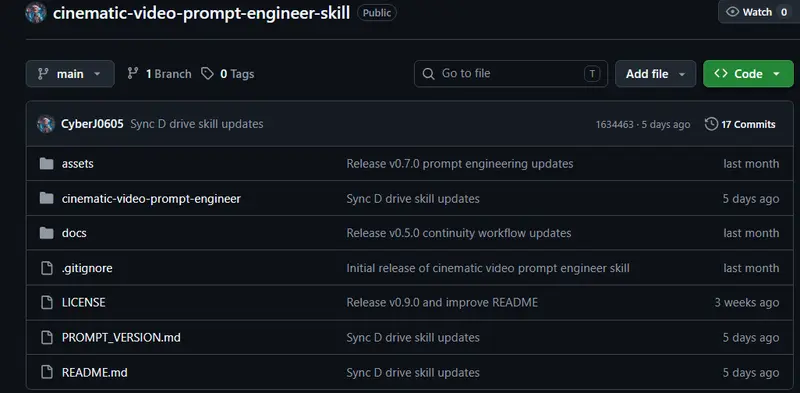Click the last month timestamp in docs row
The width and height of the screenshot is (800, 393).
pyautogui.click(x=751, y=233)
